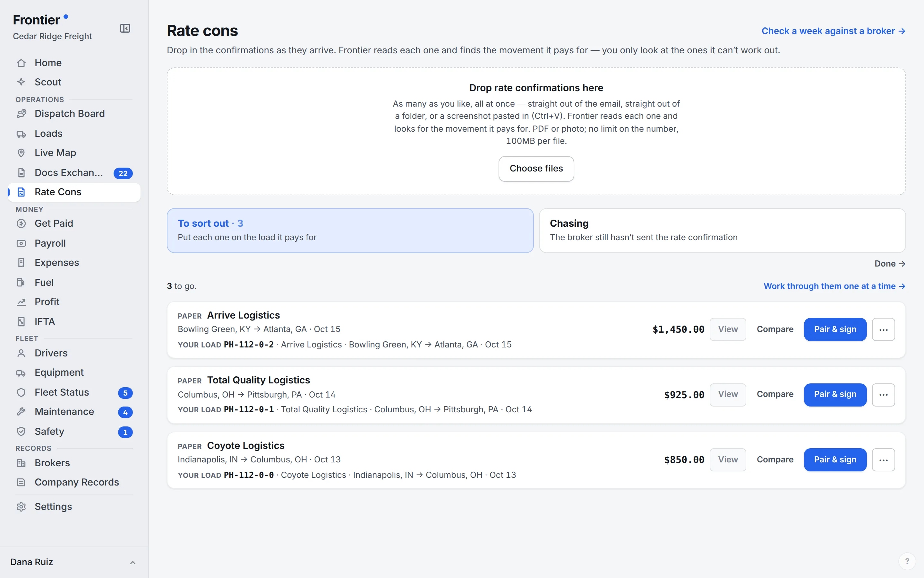Open Brokers building icon

(x=21, y=463)
